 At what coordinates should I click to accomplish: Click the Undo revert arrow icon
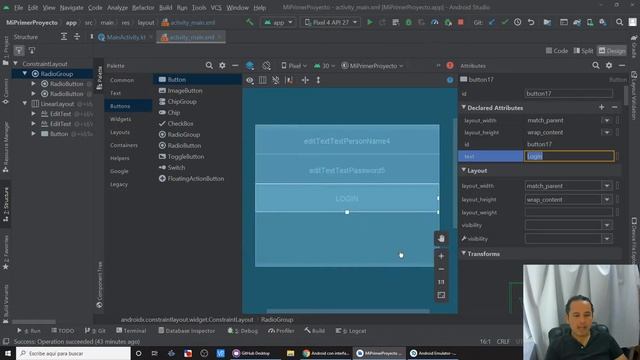pyautogui.click(x=531, y=22)
